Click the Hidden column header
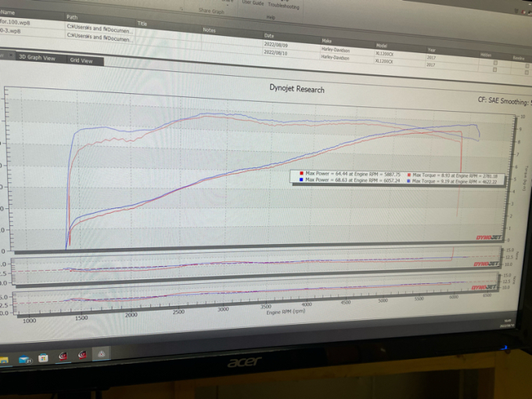The width and height of the screenshot is (532, 399). 486,55
